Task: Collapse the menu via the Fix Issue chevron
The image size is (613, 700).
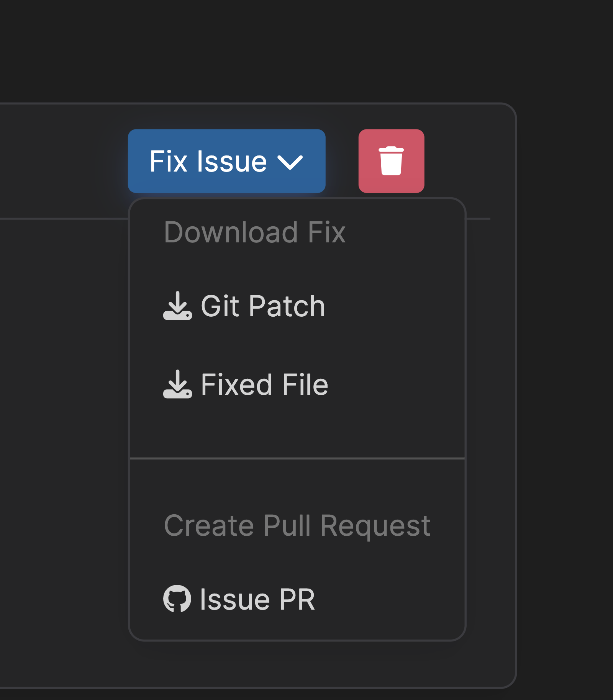Action: pyautogui.click(x=290, y=162)
